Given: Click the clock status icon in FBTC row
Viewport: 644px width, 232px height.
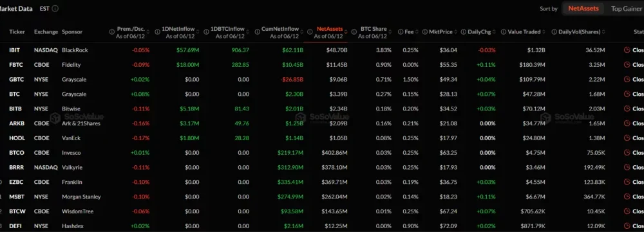Looking at the screenshot, I should 627,65.
